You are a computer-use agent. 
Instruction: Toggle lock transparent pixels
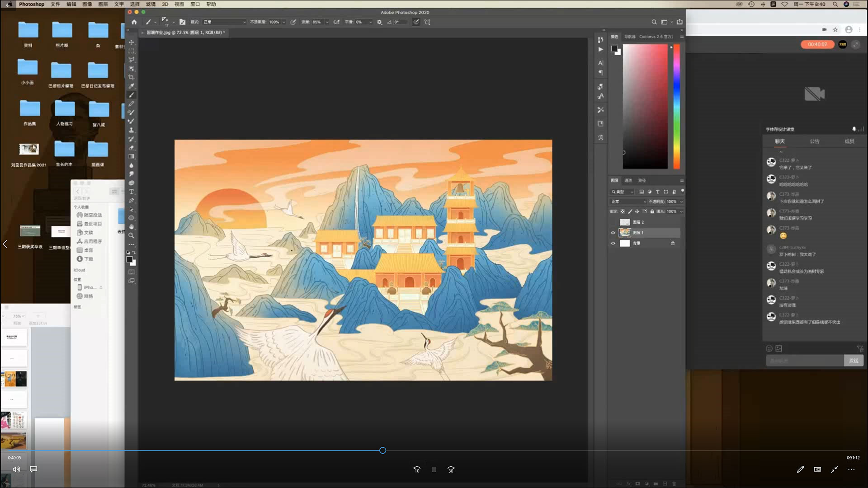[623, 211]
